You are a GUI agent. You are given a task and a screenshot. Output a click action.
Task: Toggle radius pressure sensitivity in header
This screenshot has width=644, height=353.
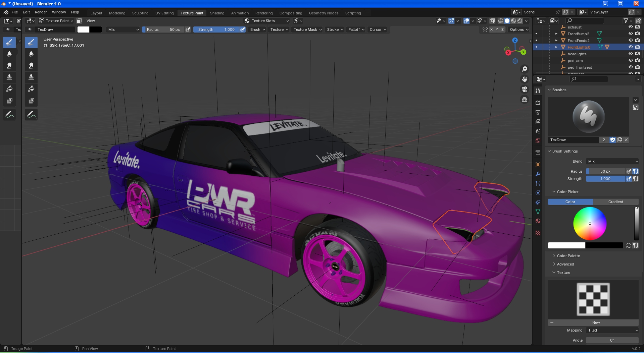[188, 30]
